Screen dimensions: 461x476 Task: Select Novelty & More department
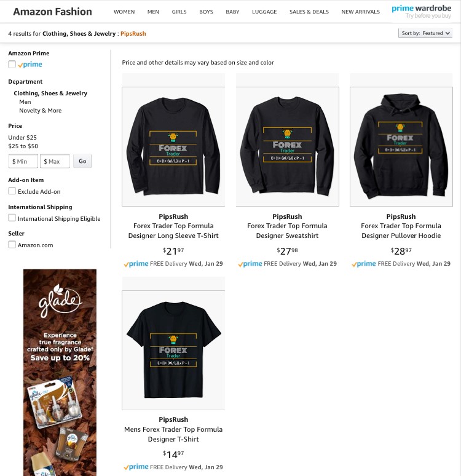pos(41,111)
